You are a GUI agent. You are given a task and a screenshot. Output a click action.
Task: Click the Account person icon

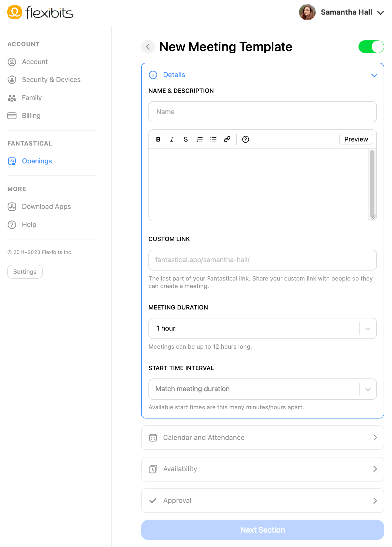tap(12, 62)
